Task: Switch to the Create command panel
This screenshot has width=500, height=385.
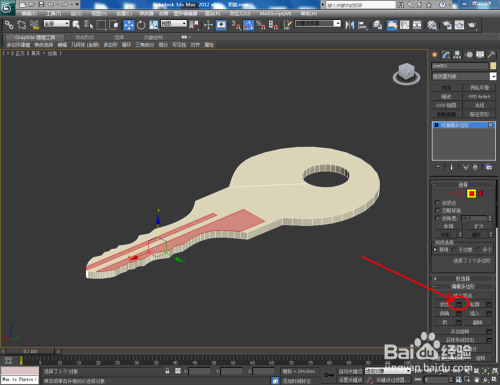Action: (434, 55)
